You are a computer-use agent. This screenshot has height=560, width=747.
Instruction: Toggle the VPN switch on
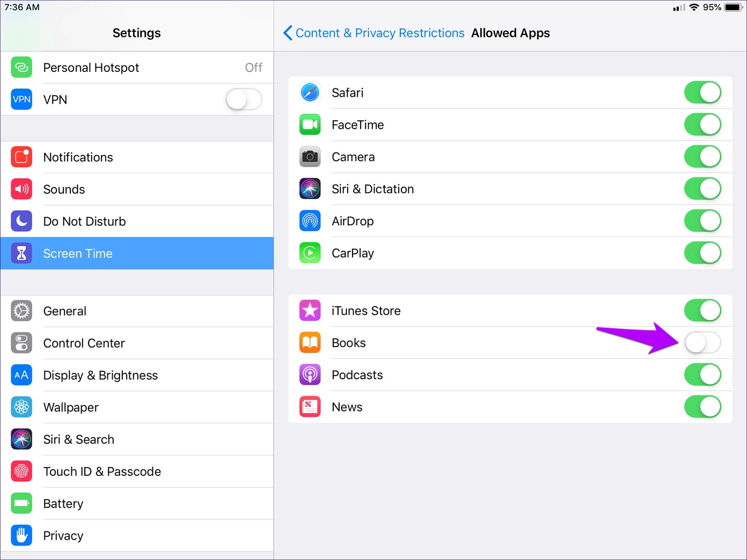[x=244, y=99]
